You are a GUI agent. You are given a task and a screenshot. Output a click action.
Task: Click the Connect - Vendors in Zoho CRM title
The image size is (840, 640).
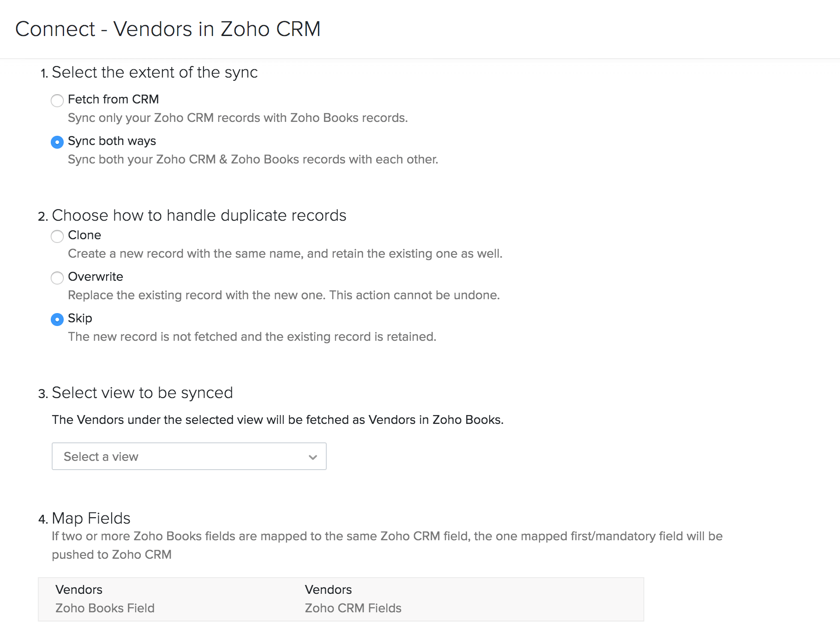[x=168, y=29]
